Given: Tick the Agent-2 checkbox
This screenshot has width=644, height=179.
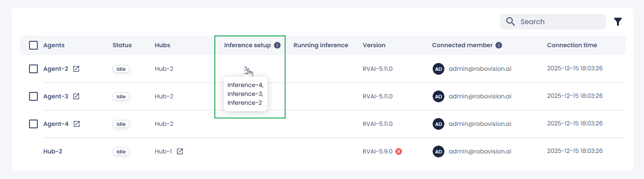Looking at the screenshot, I should [33, 69].
